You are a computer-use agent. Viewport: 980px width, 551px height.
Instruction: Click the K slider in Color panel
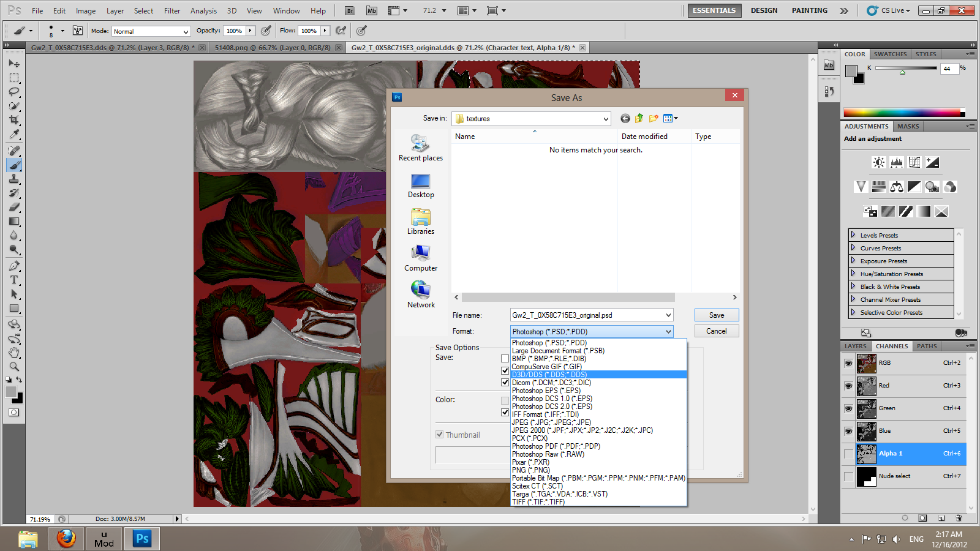coord(905,69)
